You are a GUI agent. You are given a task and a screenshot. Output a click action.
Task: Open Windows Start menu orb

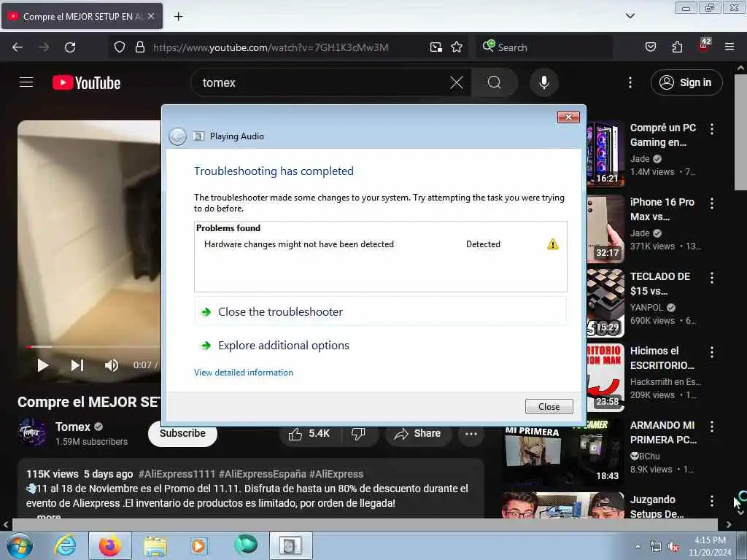(20, 545)
